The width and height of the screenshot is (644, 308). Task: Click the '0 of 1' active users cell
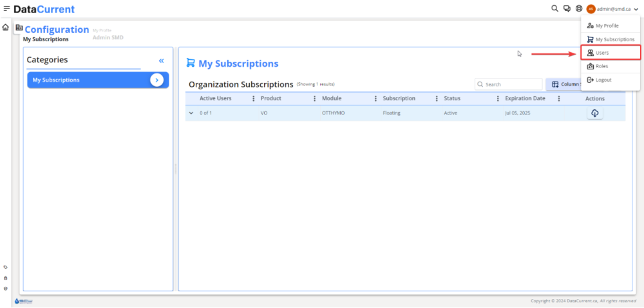point(206,113)
